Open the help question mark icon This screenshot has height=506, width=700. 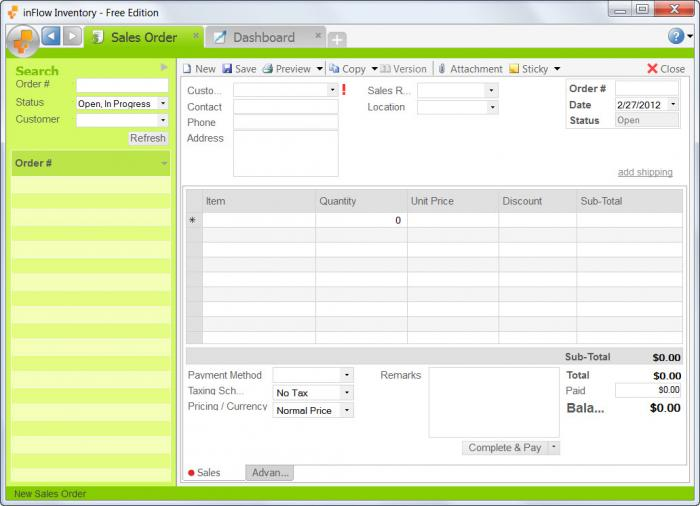[x=676, y=36]
